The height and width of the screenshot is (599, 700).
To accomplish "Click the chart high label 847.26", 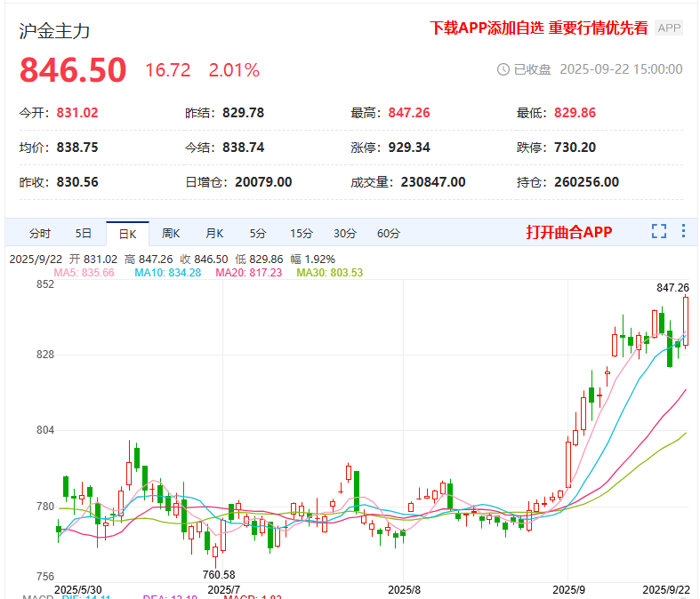I will coord(672,288).
